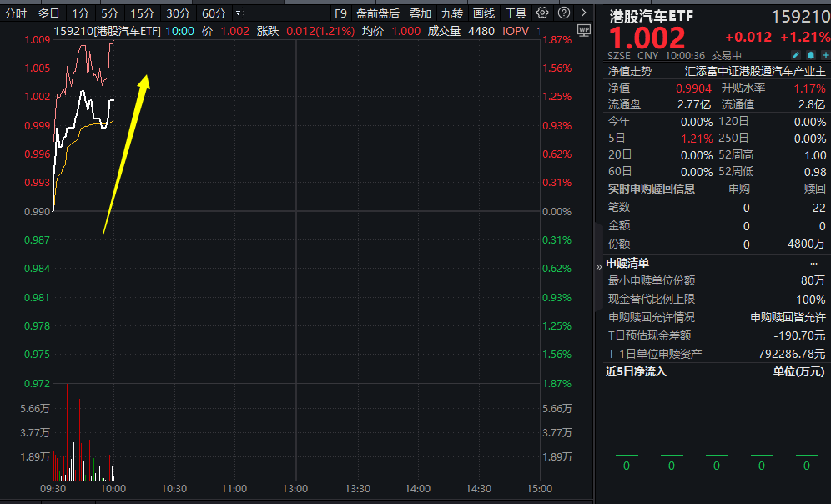Click the plus icon right of the bell

826,54
